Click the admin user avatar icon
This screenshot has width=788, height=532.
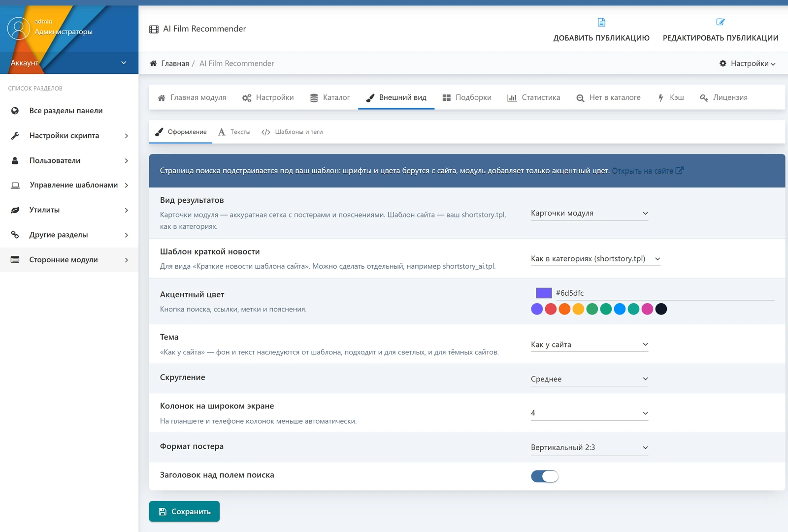click(19, 29)
